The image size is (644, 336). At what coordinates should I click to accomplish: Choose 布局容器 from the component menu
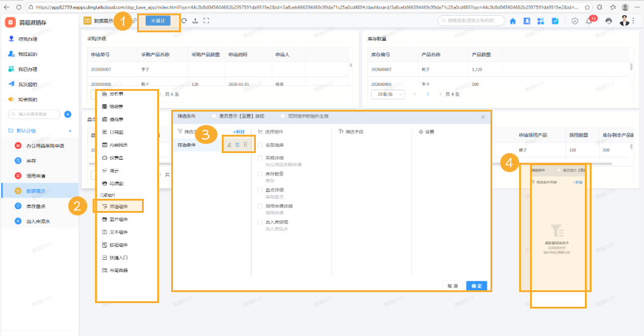coord(118,271)
